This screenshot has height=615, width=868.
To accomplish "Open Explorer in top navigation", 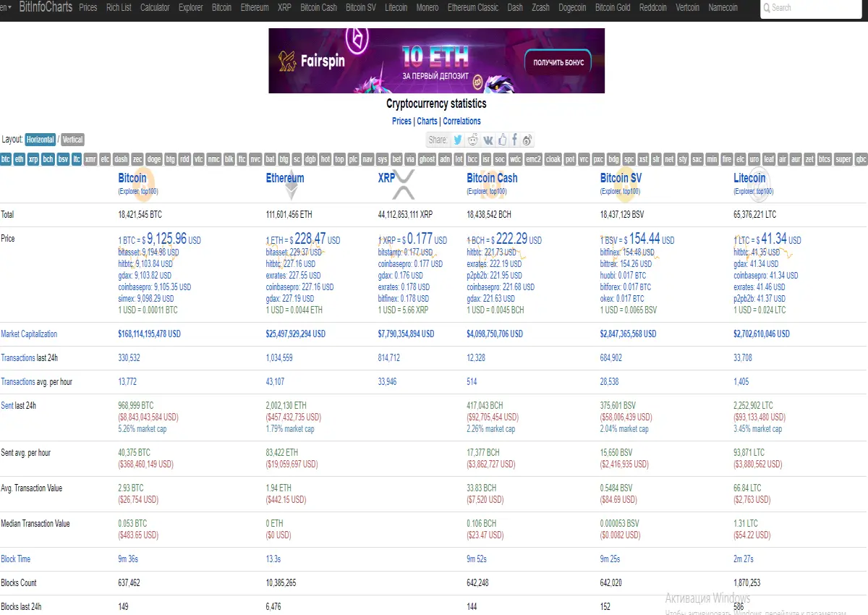I will [x=191, y=7].
